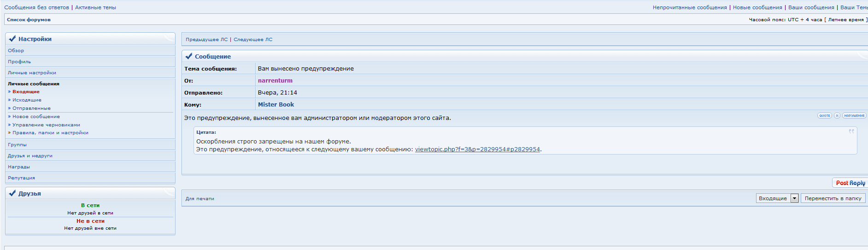Viewport: 868px width, 250px height.
Task: Click the Для печати print link
Action: 200,199
